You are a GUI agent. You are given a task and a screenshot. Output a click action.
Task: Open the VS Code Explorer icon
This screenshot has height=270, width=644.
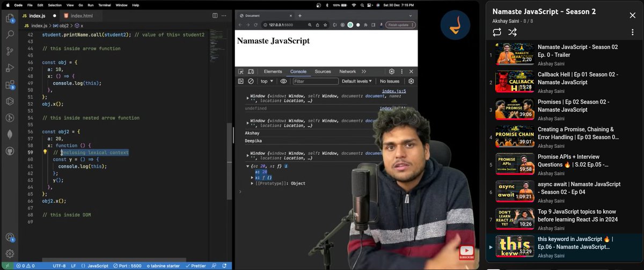tap(10, 18)
